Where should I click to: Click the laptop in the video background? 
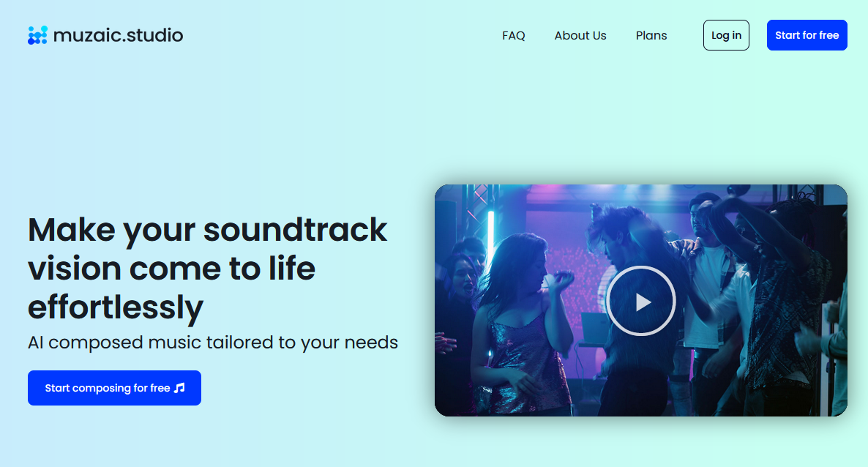click(x=595, y=328)
